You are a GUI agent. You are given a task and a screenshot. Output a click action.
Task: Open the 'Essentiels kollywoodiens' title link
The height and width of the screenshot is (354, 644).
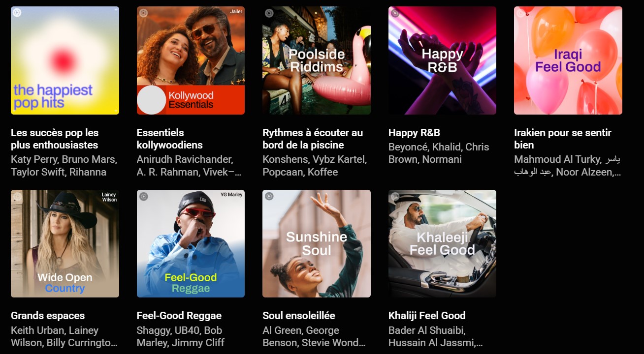point(170,139)
